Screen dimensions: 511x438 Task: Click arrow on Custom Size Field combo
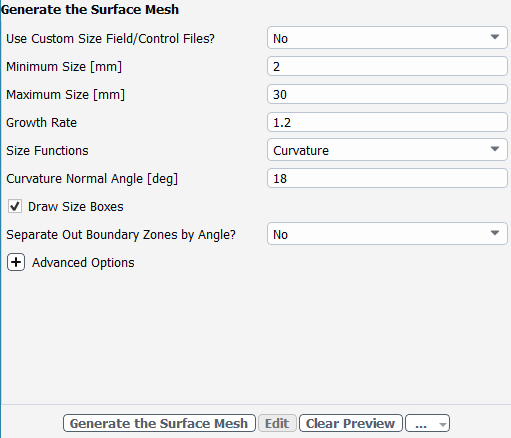pyautogui.click(x=495, y=37)
